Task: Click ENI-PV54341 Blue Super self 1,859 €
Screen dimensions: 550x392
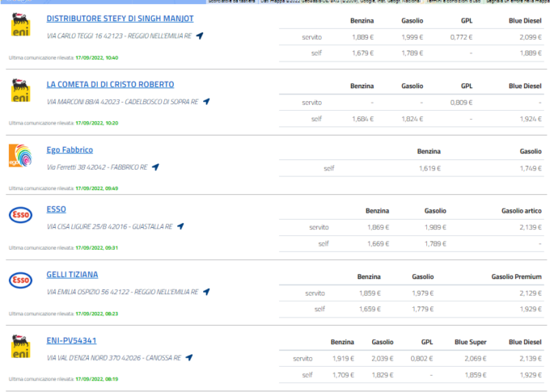Action: click(x=476, y=375)
